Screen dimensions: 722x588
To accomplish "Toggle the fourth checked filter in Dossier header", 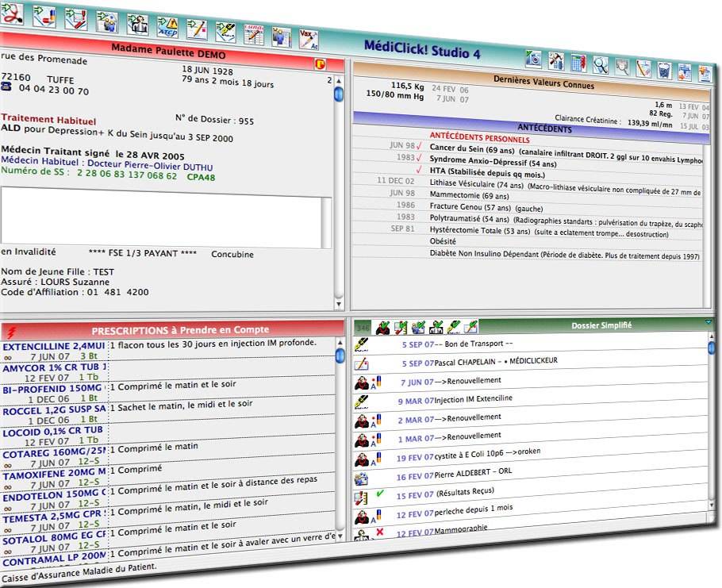I will coord(436,327).
